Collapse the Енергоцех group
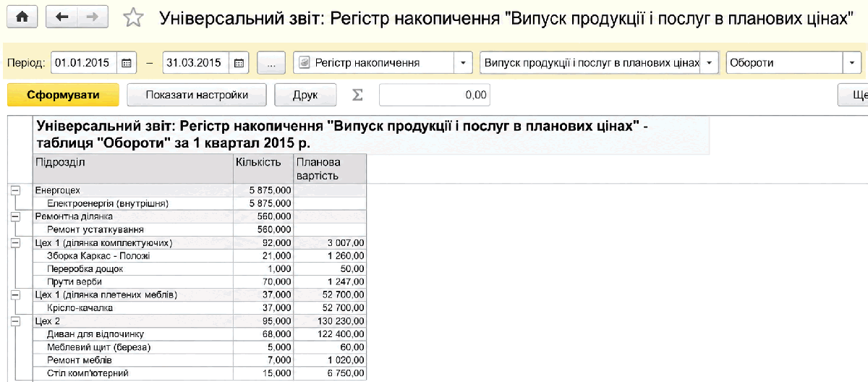This screenshot has height=382, width=868. 15,190
